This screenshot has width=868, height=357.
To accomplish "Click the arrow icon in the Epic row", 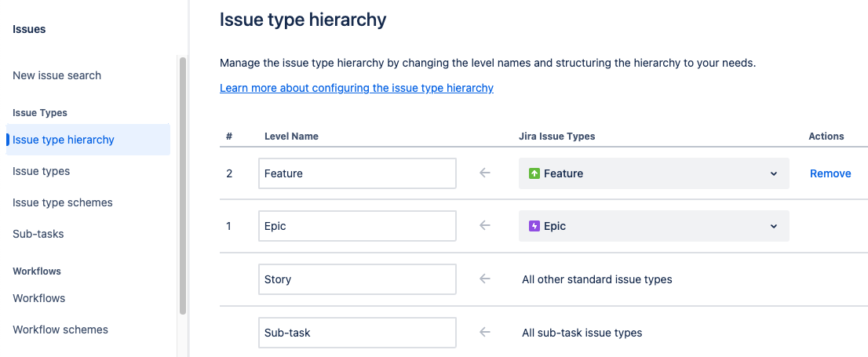I will 485,226.
